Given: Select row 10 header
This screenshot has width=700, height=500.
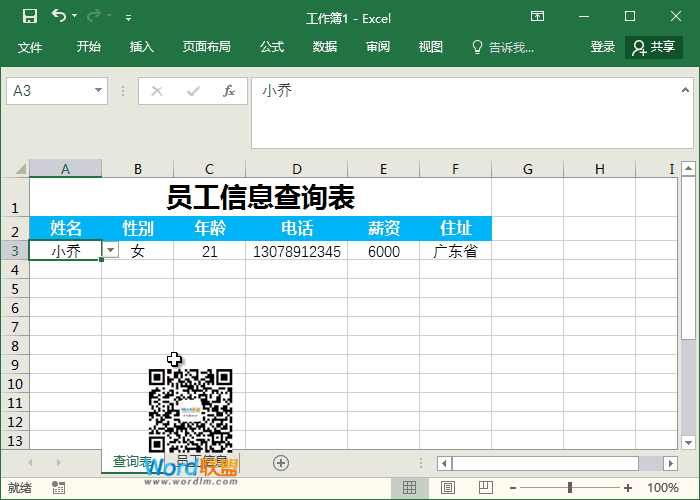Looking at the screenshot, I should [15, 384].
